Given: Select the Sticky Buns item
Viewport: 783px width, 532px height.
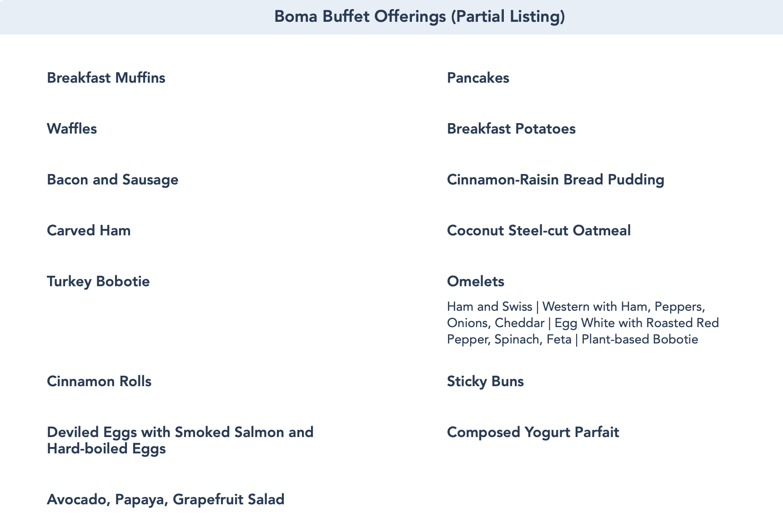Looking at the screenshot, I should (485, 381).
